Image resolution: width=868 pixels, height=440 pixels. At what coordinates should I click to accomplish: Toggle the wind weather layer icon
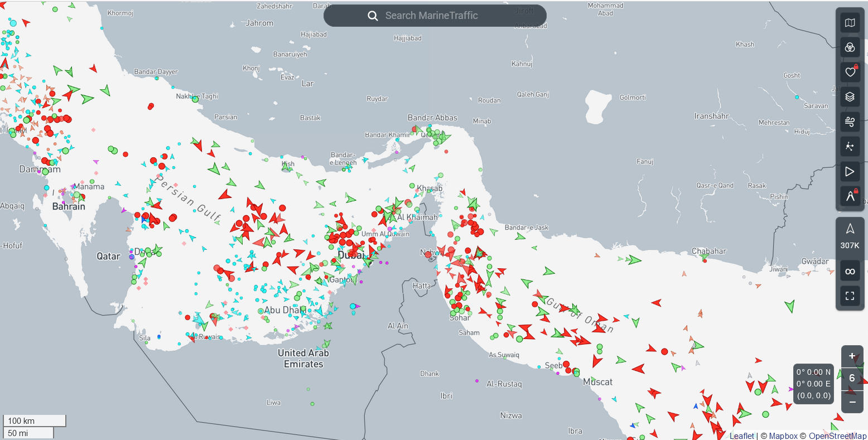pos(850,122)
